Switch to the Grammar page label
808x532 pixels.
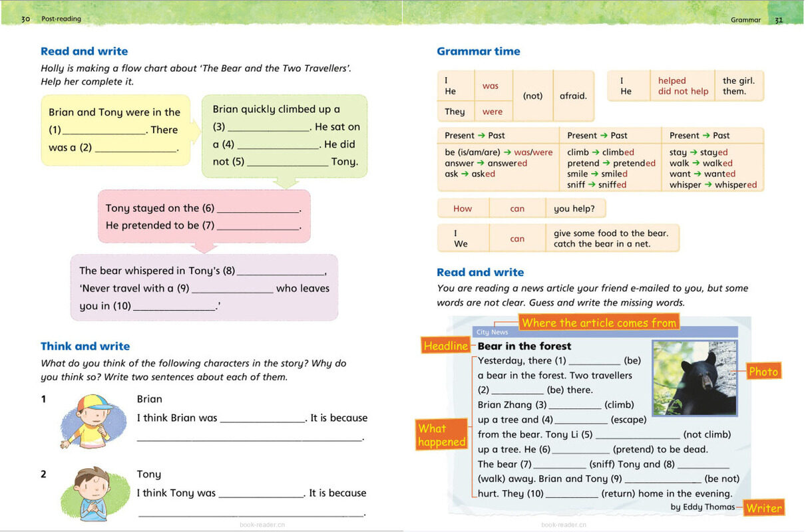(x=745, y=20)
